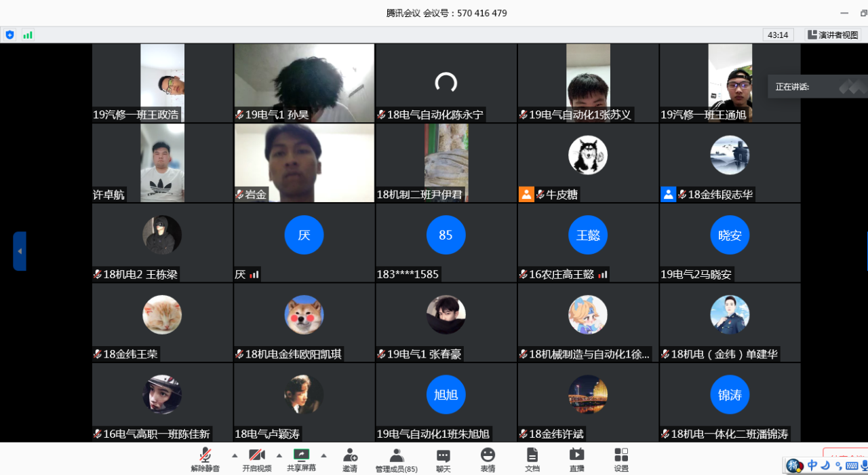Check the green network signal icon
This screenshot has width=868, height=475.
[28, 35]
